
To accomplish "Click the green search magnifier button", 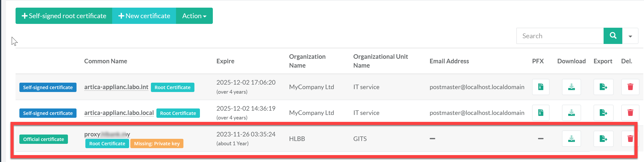I will tap(612, 36).
